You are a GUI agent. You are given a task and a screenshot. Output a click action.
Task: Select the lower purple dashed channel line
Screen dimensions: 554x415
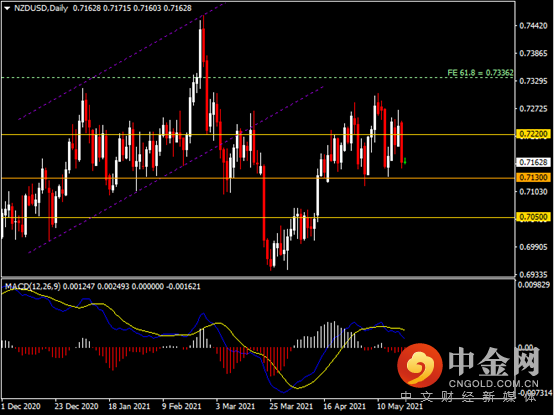pos(176,169)
